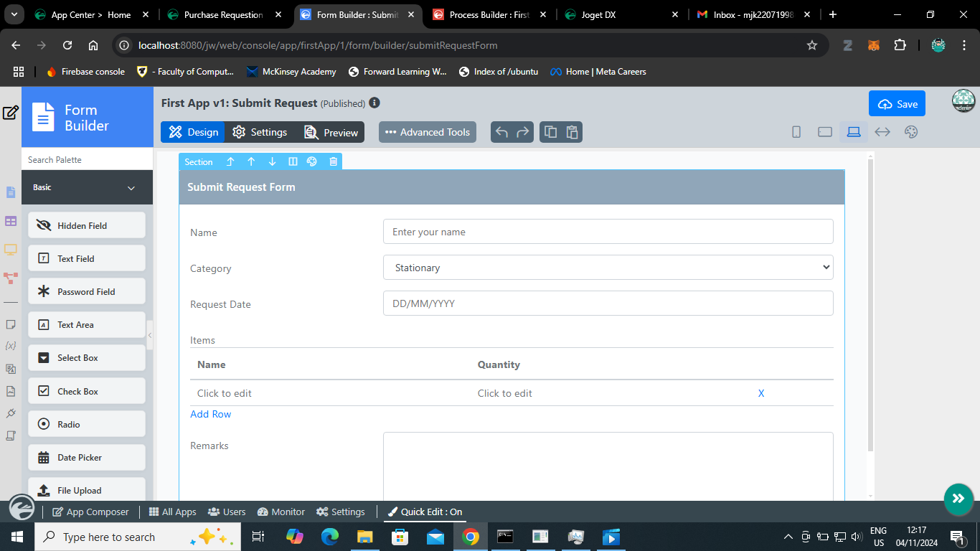Open the Windows Start menu
The image size is (980, 551).
17,537
